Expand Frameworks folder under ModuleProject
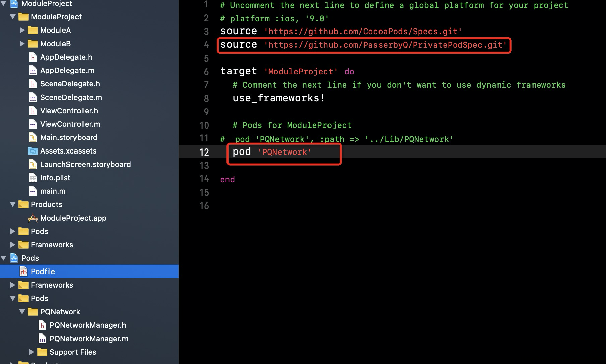Image resolution: width=606 pixels, height=364 pixels. [13, 245]
